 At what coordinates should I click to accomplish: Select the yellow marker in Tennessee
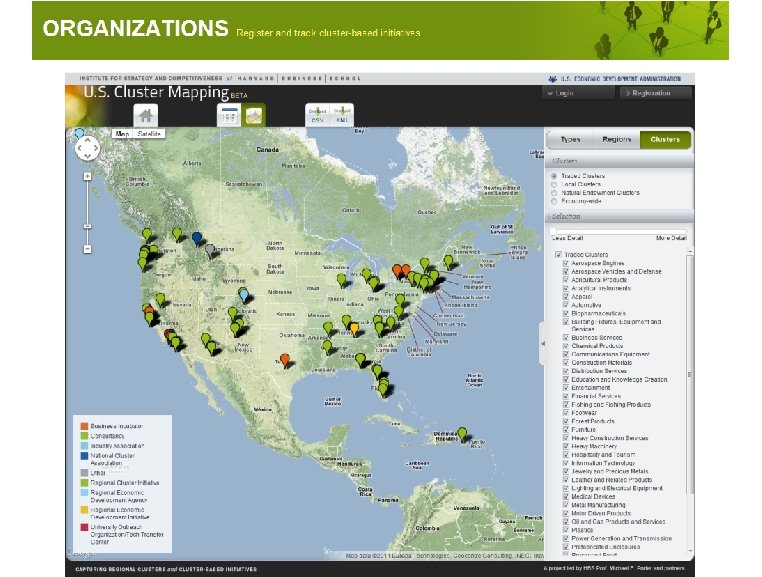[x=355, y=329]
